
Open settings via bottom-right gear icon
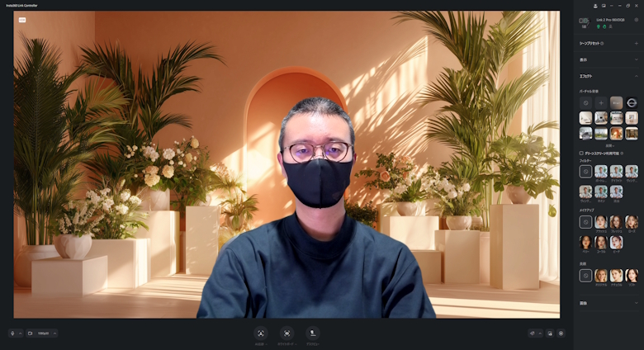point(561,333)
